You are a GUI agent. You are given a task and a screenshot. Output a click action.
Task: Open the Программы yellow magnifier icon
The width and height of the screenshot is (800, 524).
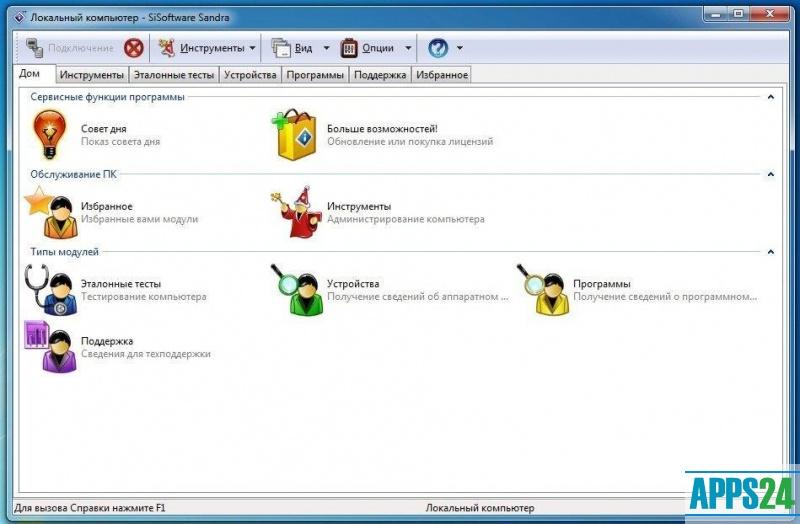tap(543, 290)
